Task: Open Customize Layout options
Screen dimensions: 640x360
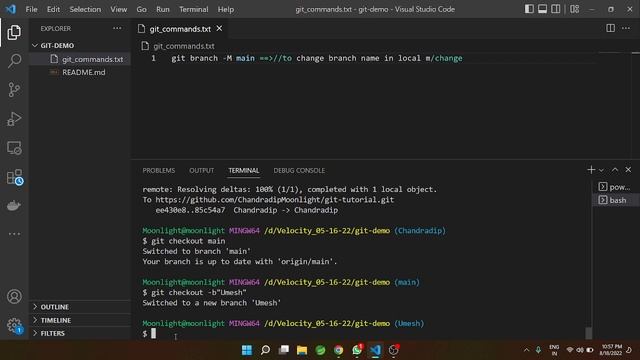Action: tap(574, 9)
